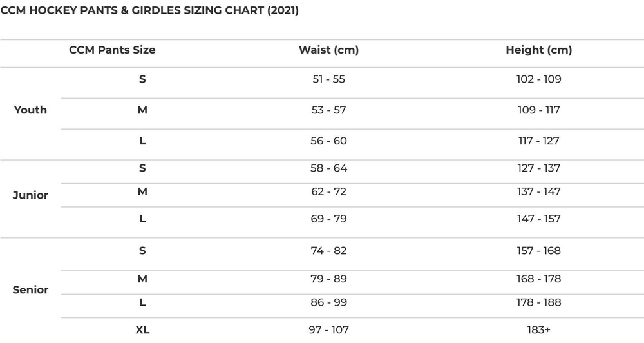Click waist value 53 - 57
Image resolution: width=644 pixels, height=343 pixels.
click(x=328, y=110)
